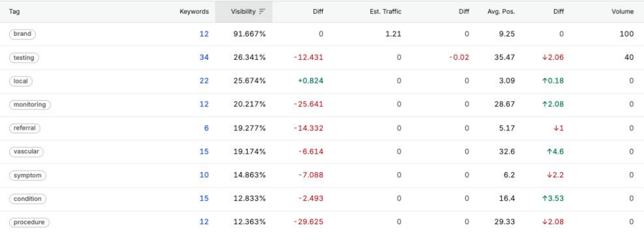
Task: Select visibility value 20.217%
Action: pyautogui.click(x=249, y=104)
